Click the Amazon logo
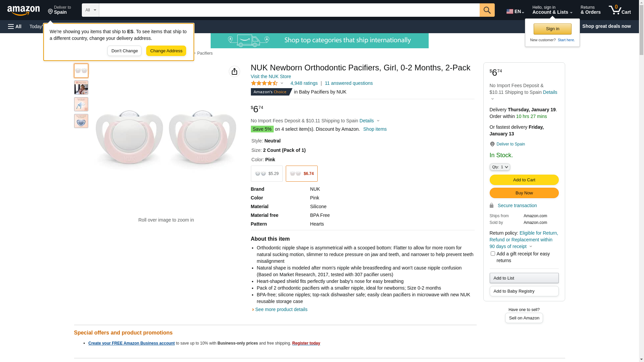 [23, 10]
